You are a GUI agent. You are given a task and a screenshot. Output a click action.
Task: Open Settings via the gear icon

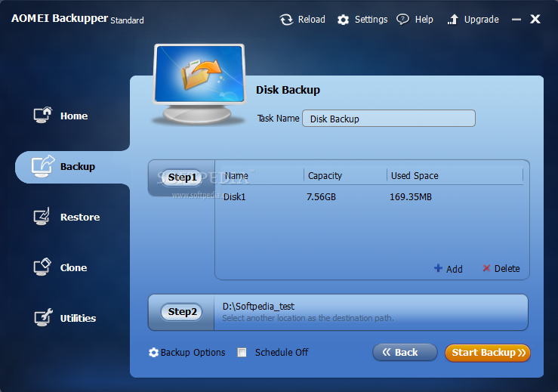click(x=343, y=20)
